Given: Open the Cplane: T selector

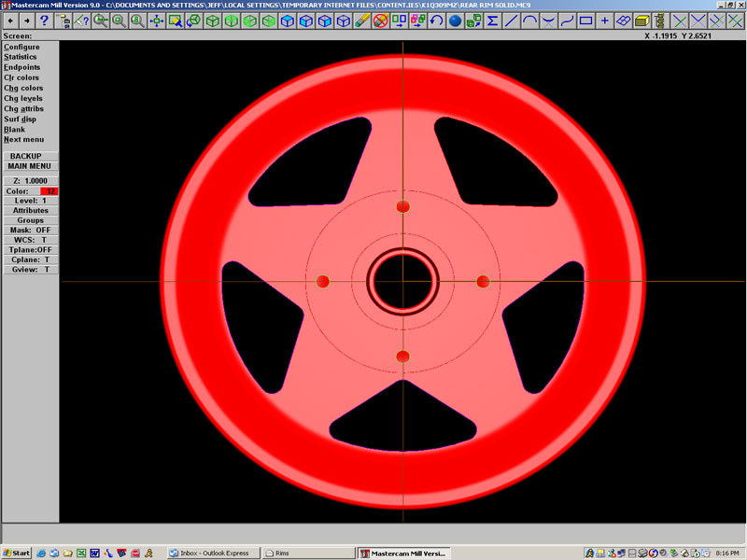Looking at the screenshot, I should click(31, 259).
